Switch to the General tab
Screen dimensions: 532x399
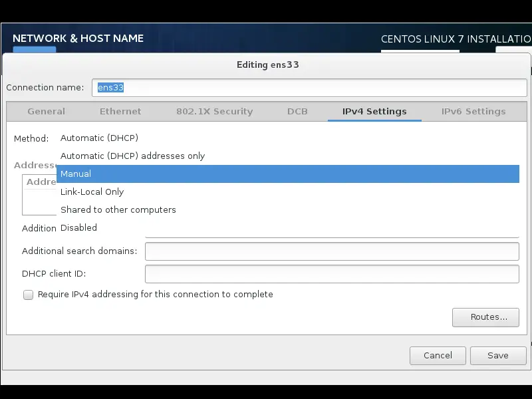(46, 111)
